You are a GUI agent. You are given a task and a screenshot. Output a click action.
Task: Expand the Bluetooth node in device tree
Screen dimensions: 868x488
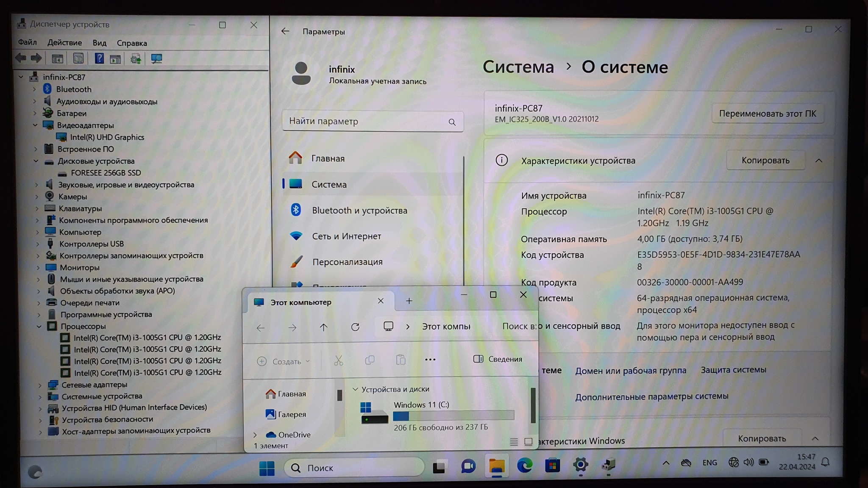(35, 89)
